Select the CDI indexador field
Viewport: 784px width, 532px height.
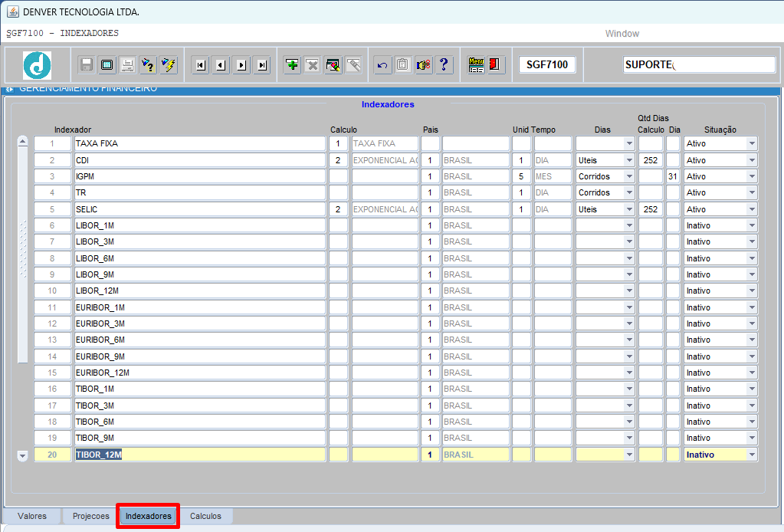click(x=200, y=160)
